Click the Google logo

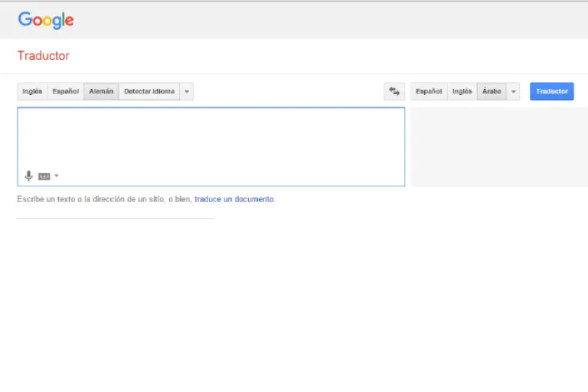click(46, 20)
